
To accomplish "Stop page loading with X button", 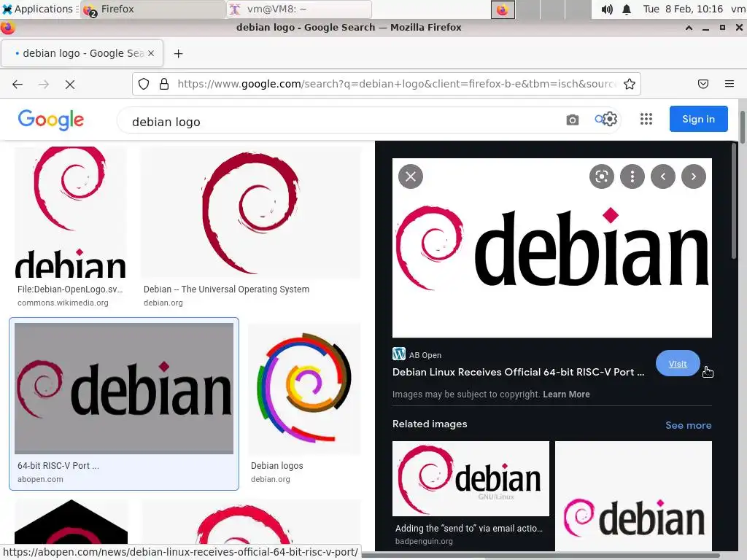I will 70,85.
